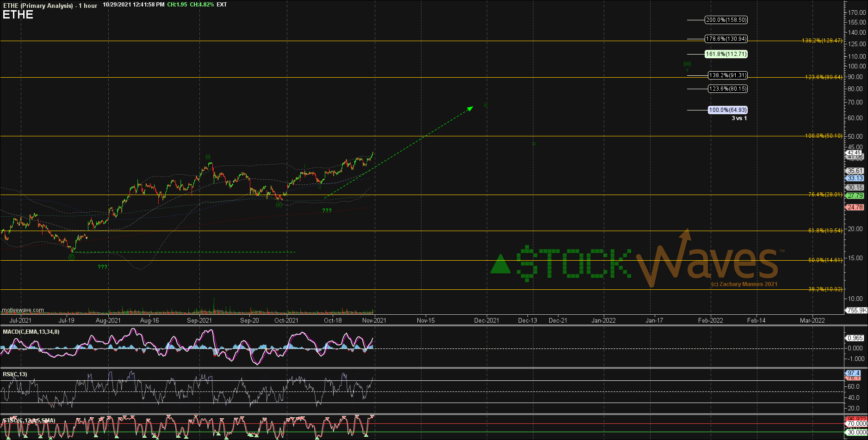
Task: Select the Sep-20 date axis label
Action: click(x=250, y=320)
